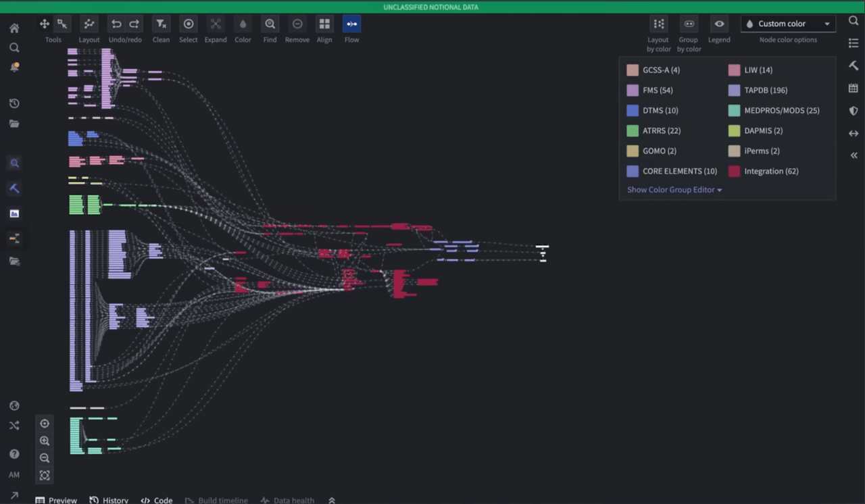The height and width of the screenshot is (504, 865).
Task: Click the redo arrow in toolbar
Action: pyautogui.click(x=134, y=24)
